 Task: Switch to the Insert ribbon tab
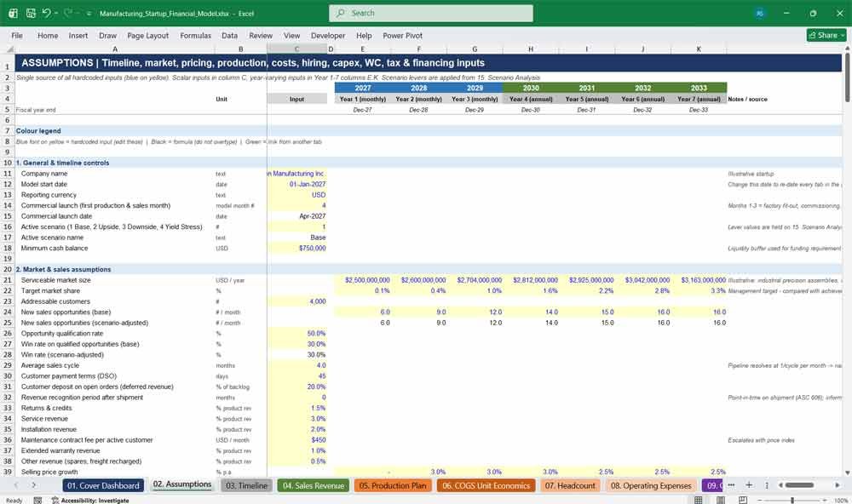click(x=78, y=35)
